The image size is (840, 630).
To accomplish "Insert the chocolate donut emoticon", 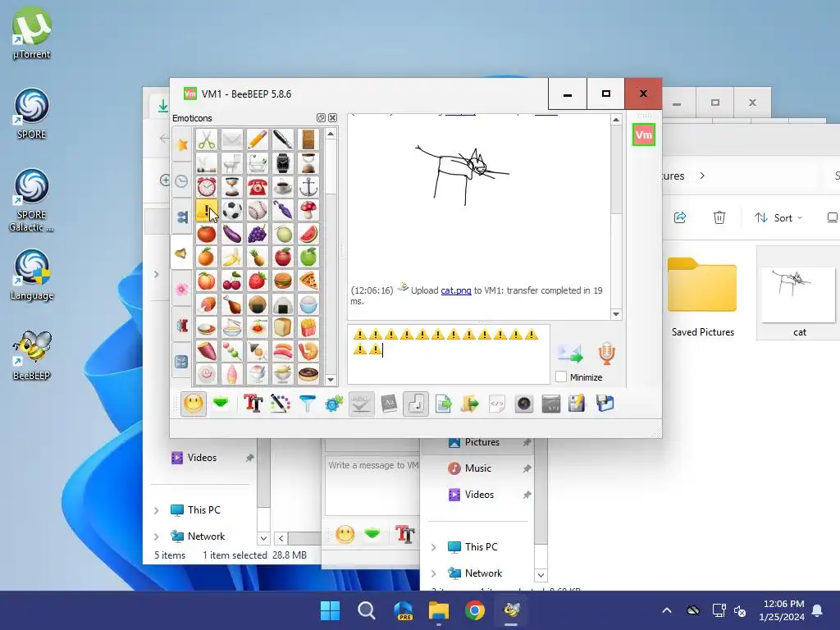I will point(308,374).
